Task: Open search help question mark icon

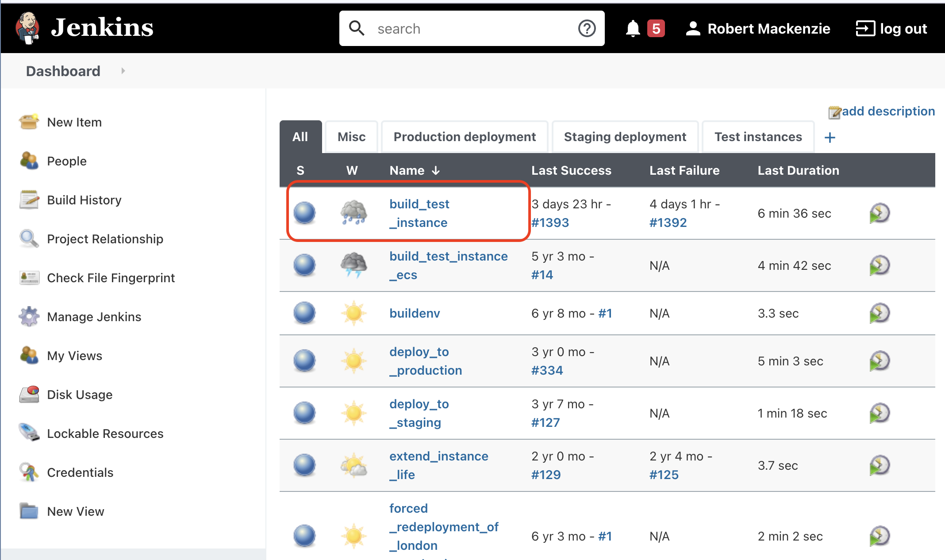Action: 587,28
